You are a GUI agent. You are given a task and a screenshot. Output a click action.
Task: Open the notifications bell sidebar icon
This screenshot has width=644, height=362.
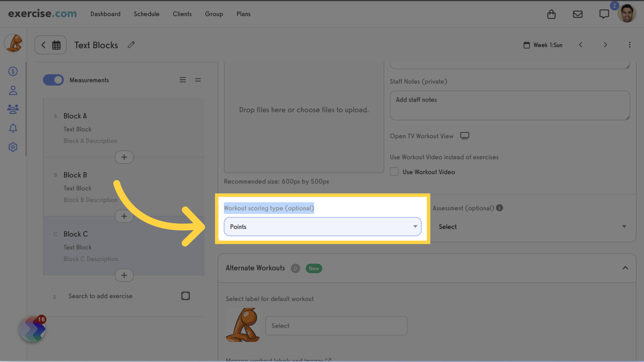(13, 128)
